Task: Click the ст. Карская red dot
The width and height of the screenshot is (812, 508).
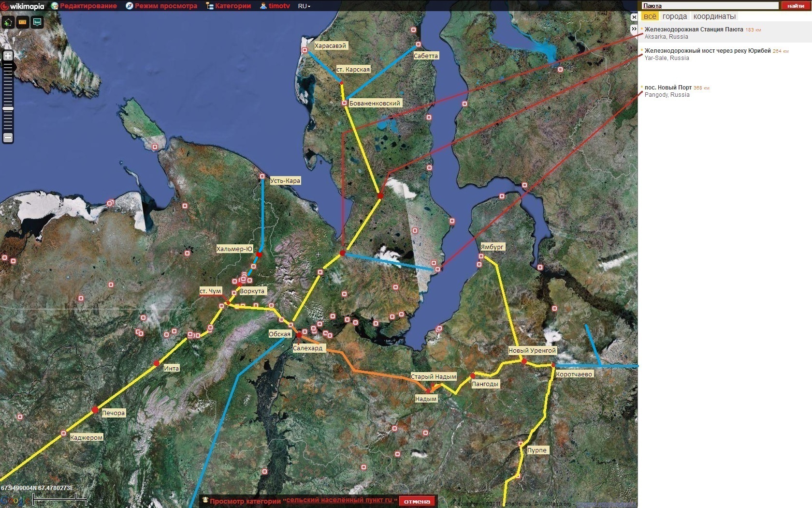Action: coord(342,83)
